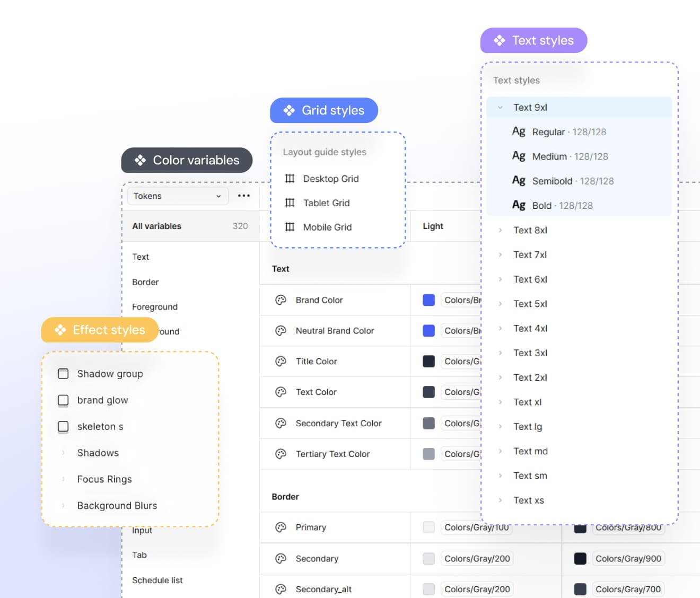Image resolution: width=700 pixels, height=598 pixels.
Task: Open the three-dot menu near Tokens
Action: (243, 196)
